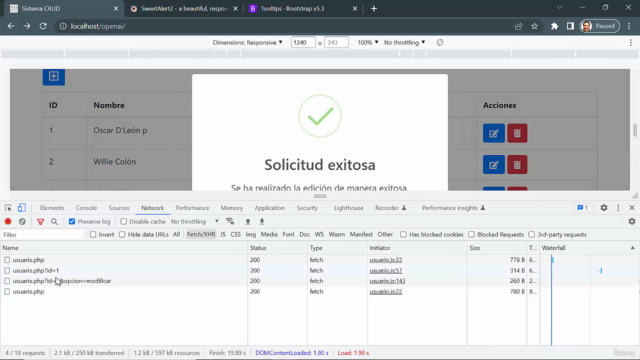This screenshot has width=640, height=360.
Task: Open device toolbar No throttling dropdown
Action: [x=404, y=42]
